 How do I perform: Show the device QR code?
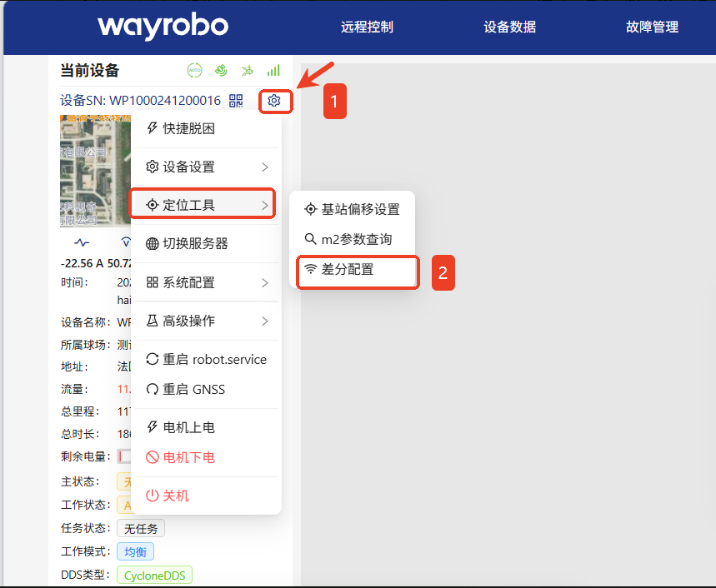coord(236,100)
